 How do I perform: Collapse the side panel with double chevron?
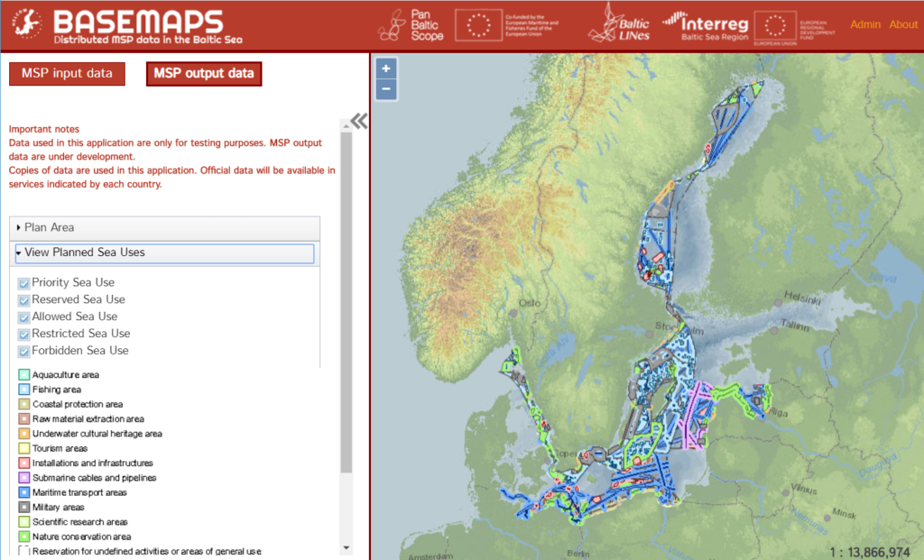359,121
